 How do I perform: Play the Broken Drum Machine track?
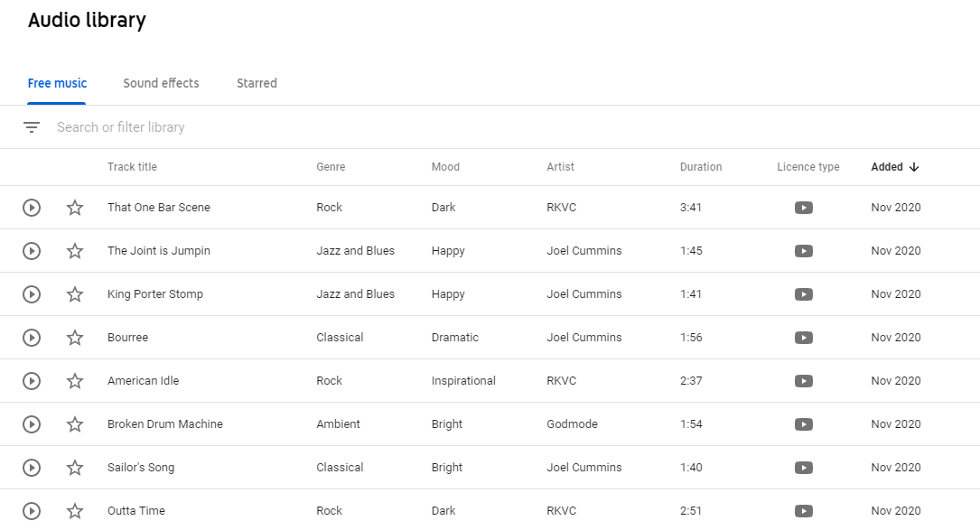[x=32, y=424]
